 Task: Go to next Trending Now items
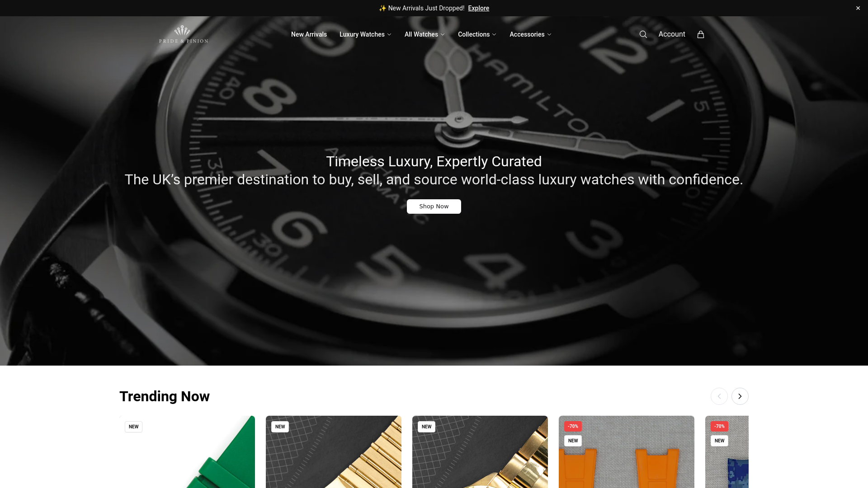tap(740, 396)
